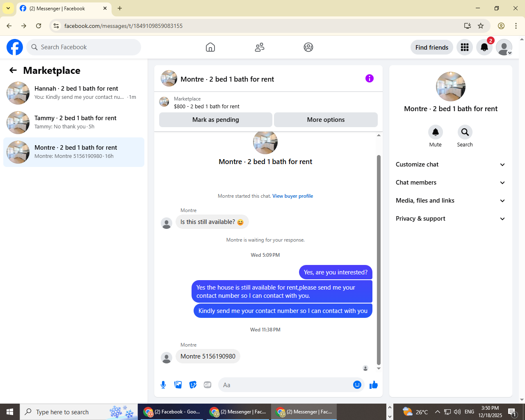
Task: Open the emoji picker smiley icon
Action: point(357,385)
